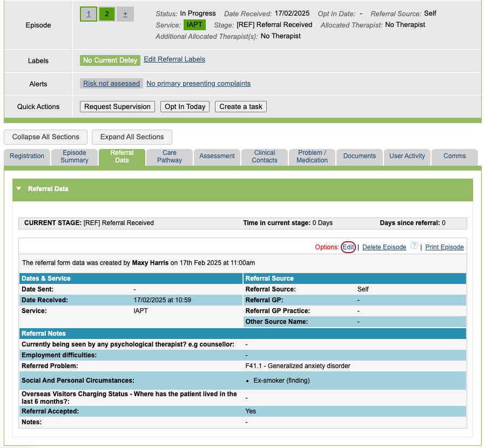The image size is (485, 448).
Task: Expand All Sections
Action: coord(132,137)
